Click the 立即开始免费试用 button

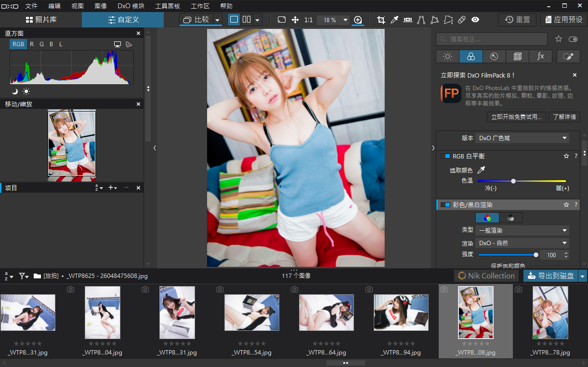(516, 117)
